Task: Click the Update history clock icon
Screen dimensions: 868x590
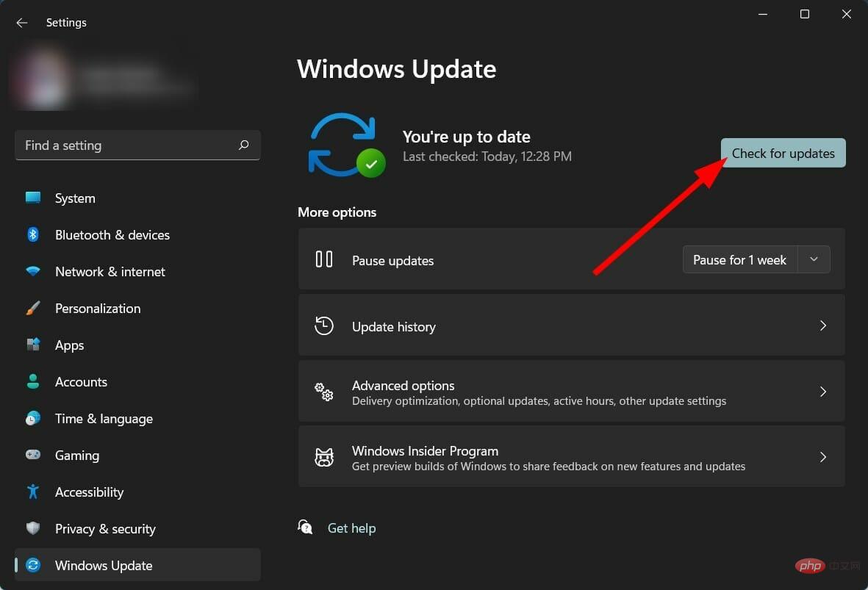Action: (323, 326)
